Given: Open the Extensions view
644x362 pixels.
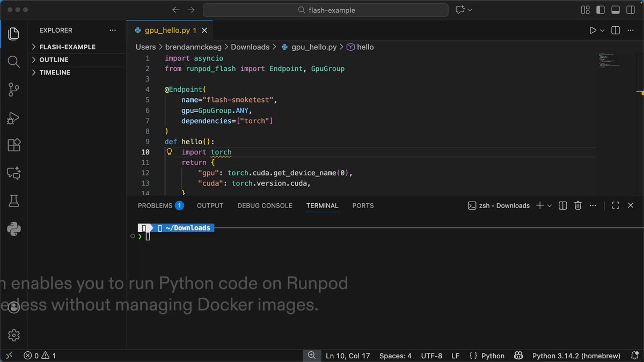Looking at the screenshot, I should 14,145.
